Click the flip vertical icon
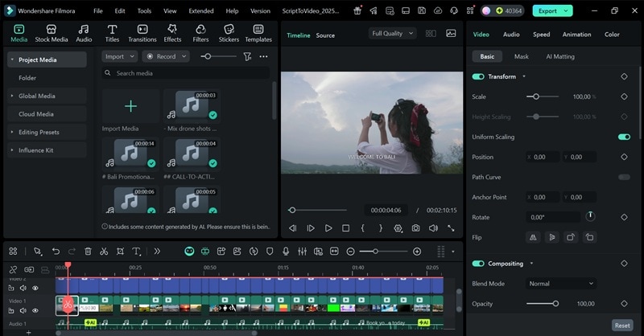The height and width of the screenshot is (336, 644). click(x=551, y=237)
